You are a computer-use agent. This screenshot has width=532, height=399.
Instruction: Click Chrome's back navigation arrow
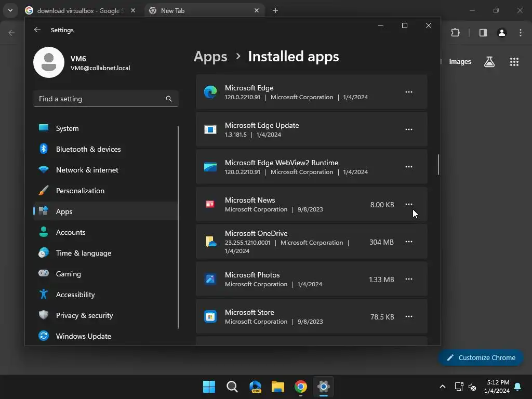[x=11, y=33]
